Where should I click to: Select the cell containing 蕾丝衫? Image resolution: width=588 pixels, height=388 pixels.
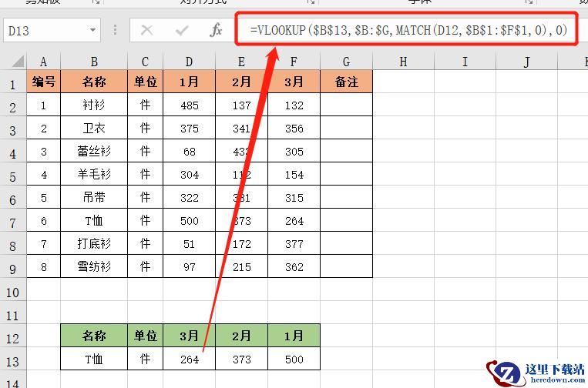point(94,152)
